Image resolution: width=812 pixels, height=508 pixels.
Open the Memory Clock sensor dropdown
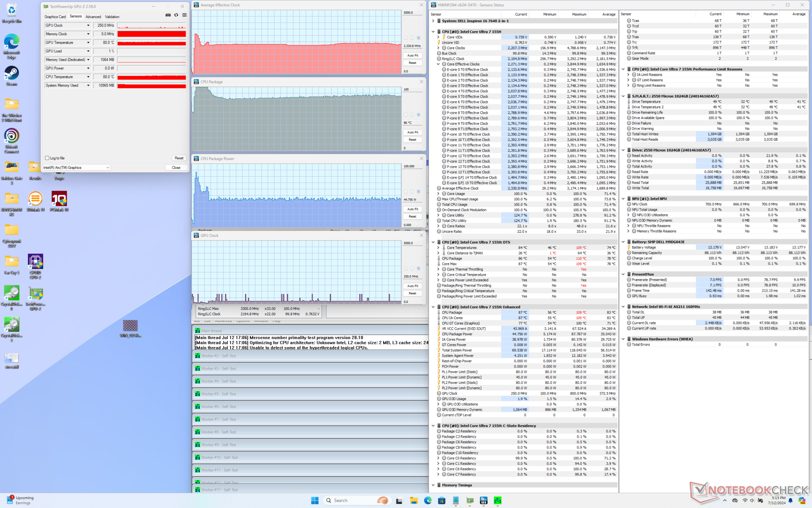pyautogui.click(x=88, y=34)
